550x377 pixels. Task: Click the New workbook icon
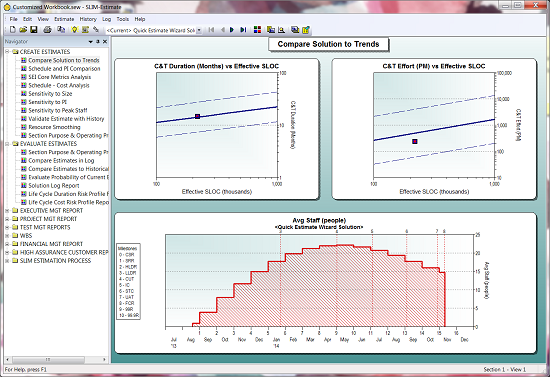click(13, 30)
